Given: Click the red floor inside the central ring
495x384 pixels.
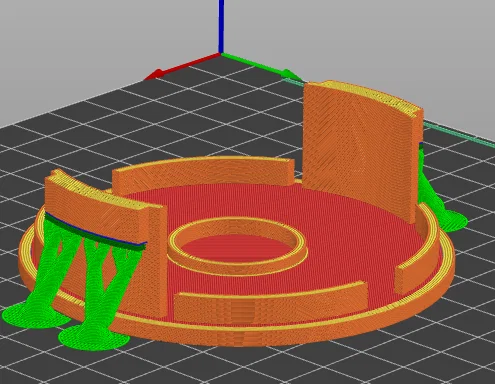Looking at the screenshot, I should [236, 247].
